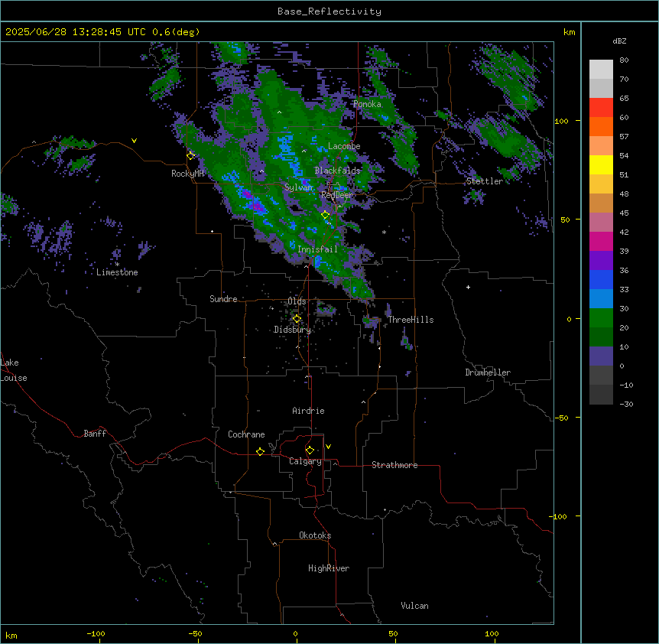Click the yellow diamond marker between Olds and Didsbury
The width and height of the screenshot is (659, 644).
(297, 319)
